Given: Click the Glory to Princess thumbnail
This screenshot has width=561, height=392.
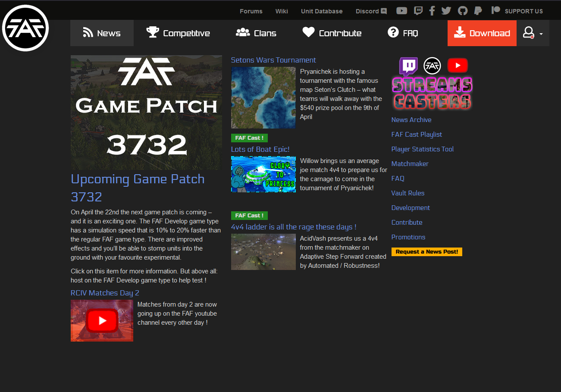Looking at the screenshot, I should (263, 174).
